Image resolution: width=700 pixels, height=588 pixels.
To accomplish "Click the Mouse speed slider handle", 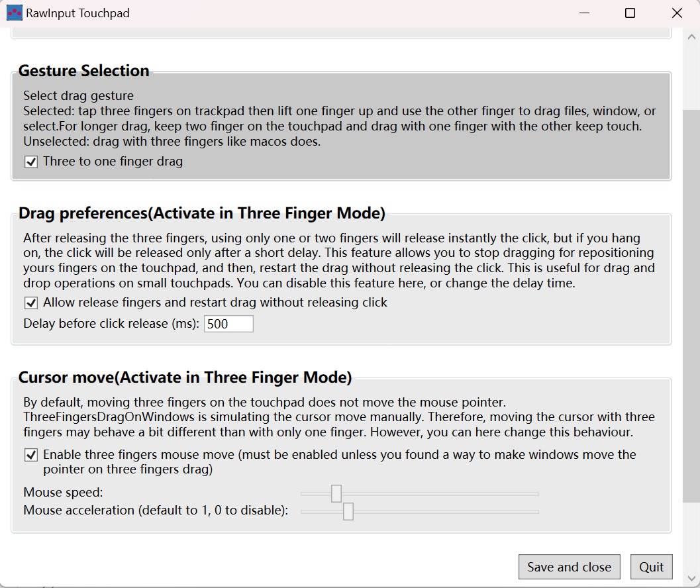I will [x=337, y=493].
